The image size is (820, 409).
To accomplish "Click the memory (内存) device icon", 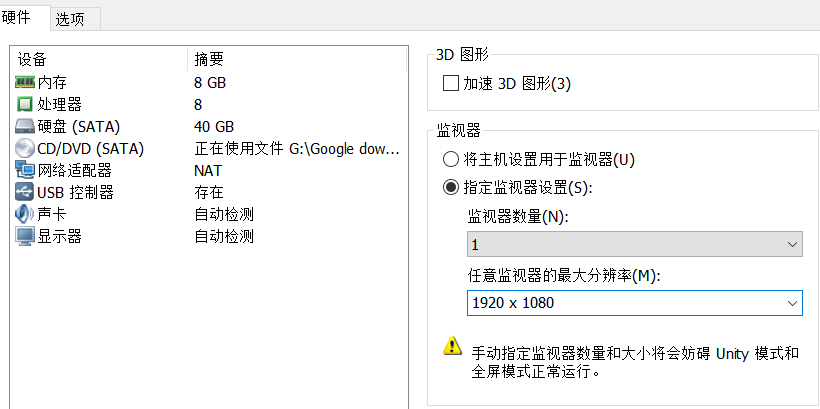I will coord(25,82).
